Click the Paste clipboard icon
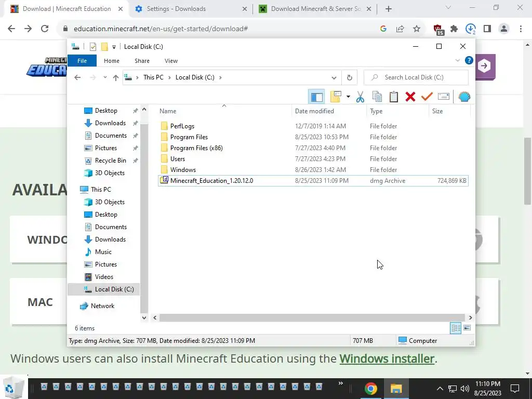532x399 pixels. [394, 97]
